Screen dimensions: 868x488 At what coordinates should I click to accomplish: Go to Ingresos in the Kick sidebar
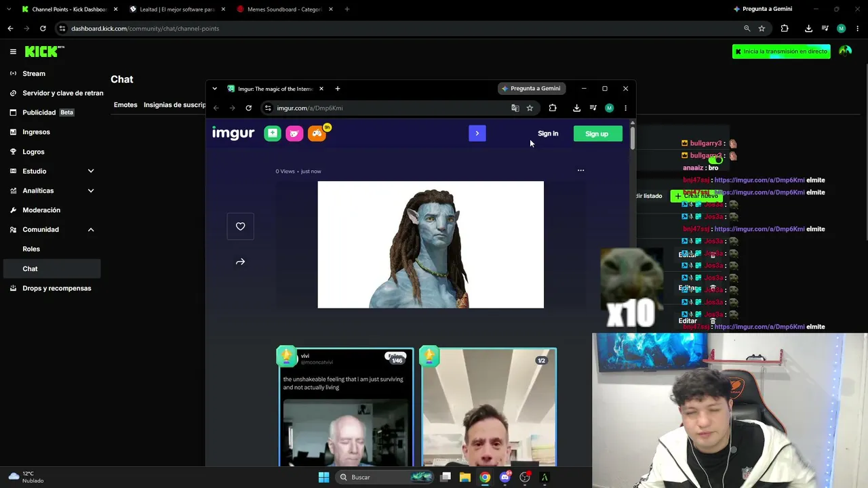[36, 132]
